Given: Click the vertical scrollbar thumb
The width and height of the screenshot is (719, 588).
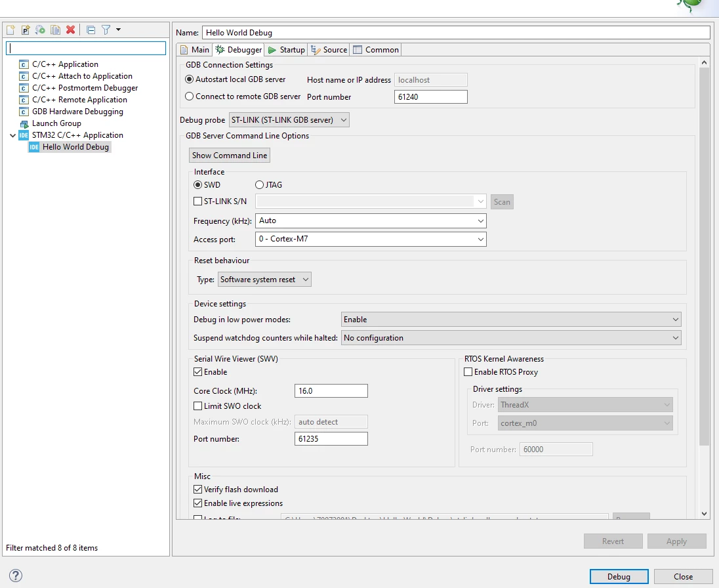Looking at the screenshot, I should tap(705, 256).
